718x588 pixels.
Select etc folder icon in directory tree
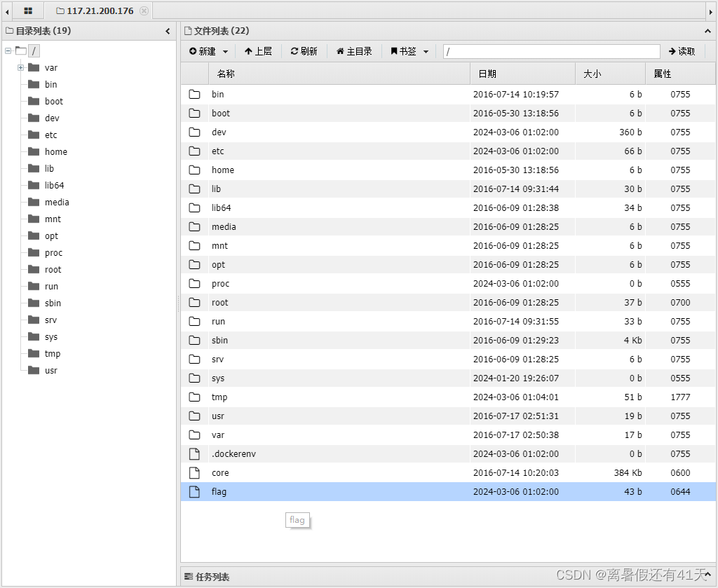click(x=34, y=135)
